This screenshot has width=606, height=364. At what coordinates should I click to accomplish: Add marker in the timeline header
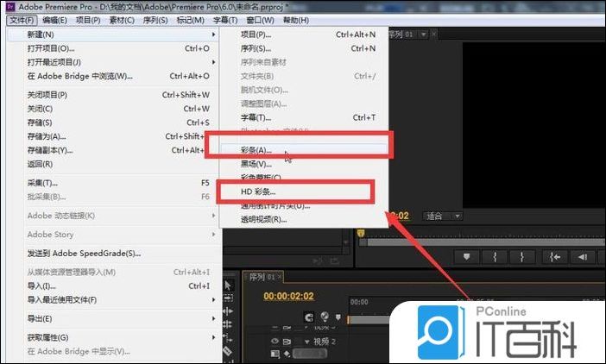click(338, 317)
